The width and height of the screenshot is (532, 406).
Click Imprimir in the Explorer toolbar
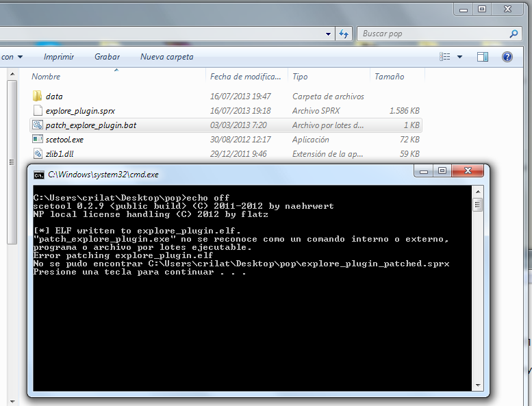59,57
